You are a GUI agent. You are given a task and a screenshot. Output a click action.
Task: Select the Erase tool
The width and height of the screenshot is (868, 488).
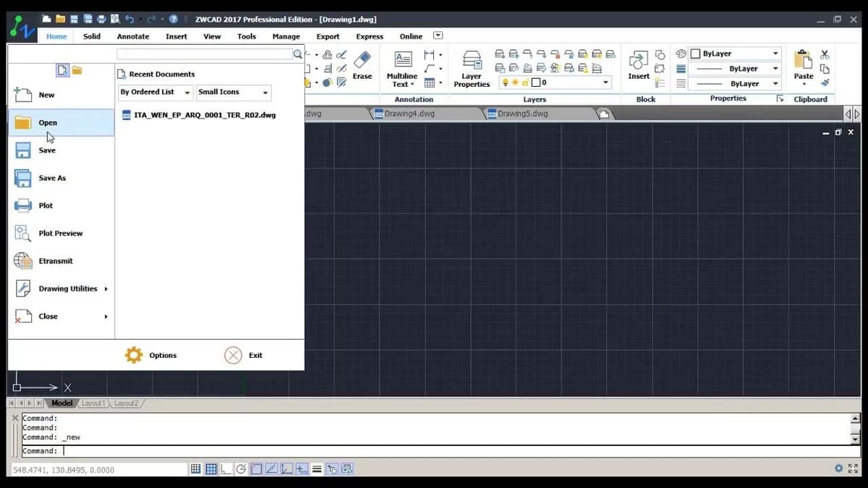pos(362,65)
